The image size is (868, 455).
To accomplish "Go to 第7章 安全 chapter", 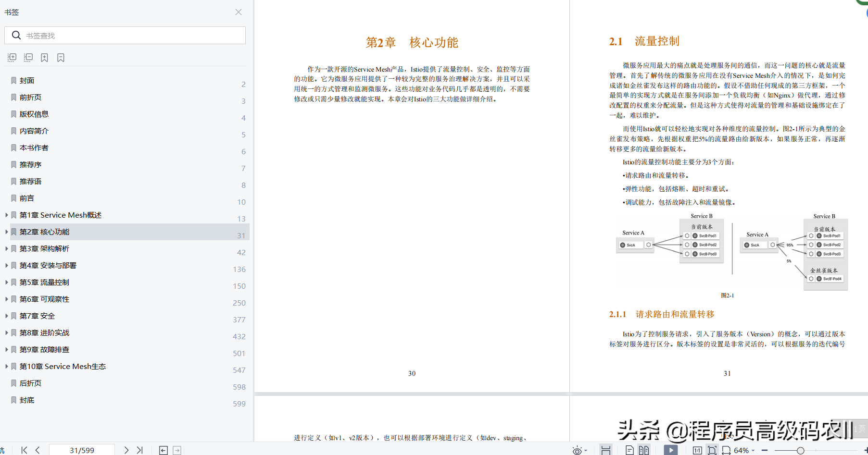I will [x=37, y=316].
